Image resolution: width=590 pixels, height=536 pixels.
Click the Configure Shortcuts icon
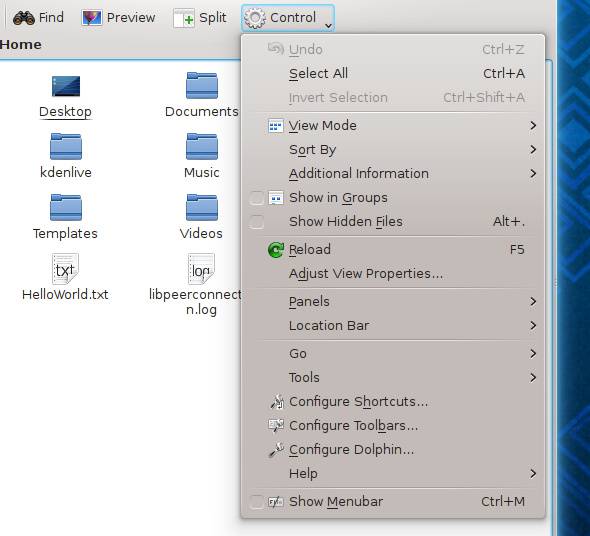tap(277, 402)
